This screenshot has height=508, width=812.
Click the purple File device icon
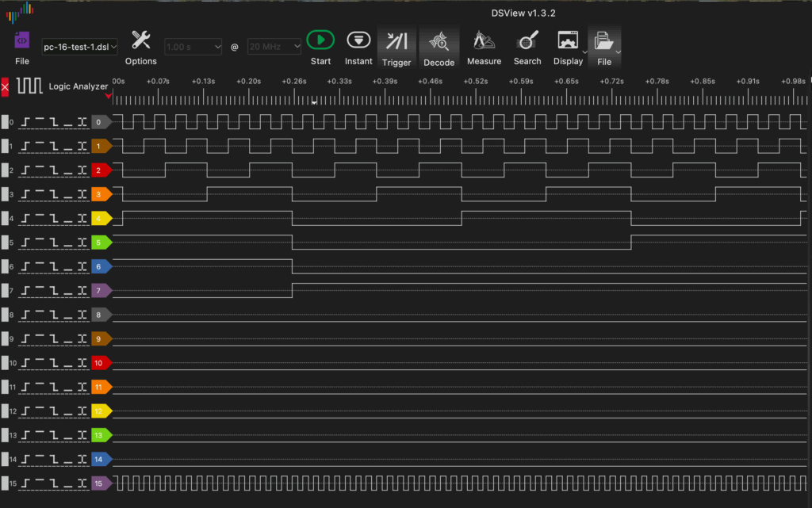22,40
